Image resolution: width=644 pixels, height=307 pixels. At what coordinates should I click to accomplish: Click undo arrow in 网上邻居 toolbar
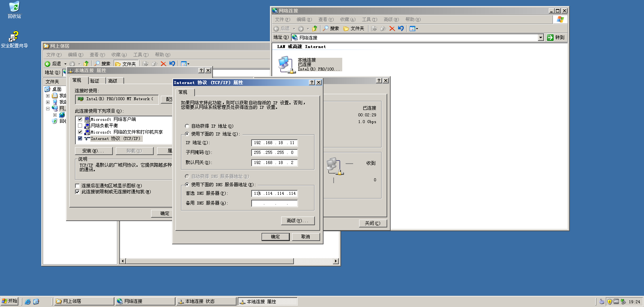pos(172,64)
